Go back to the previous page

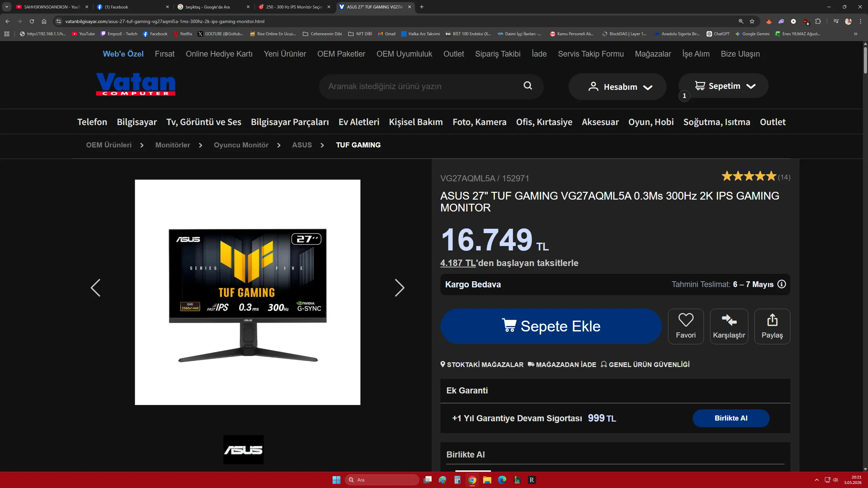pyautogui.click(x=7, y=21)
